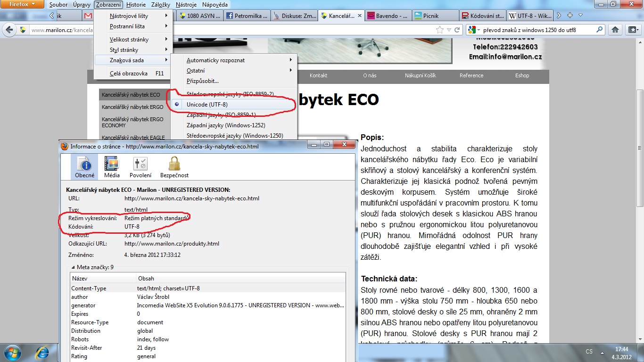Select the Unicode (UTF-8) encoding option
Viewport: 644px width, 362px height.
pos(233,105)
